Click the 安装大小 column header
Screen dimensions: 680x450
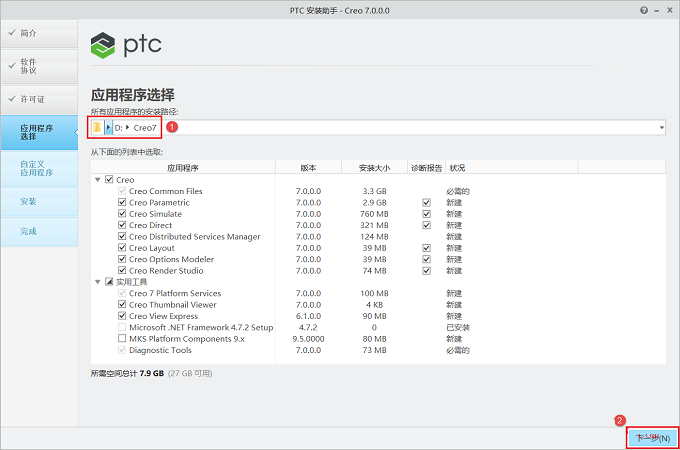374,168
